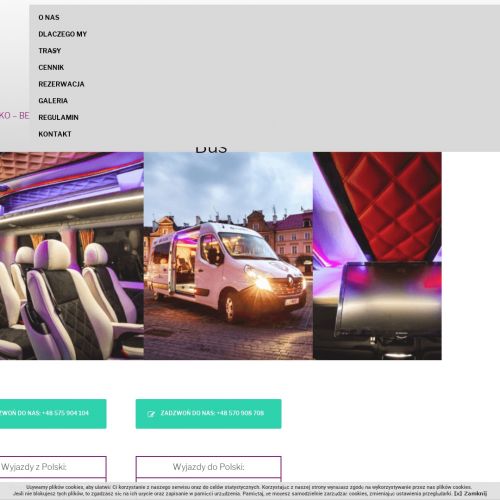Close the cookie notice with Zamknij
Image resolution: width=500 pixels, height=500 pixels.
[470, 493]
